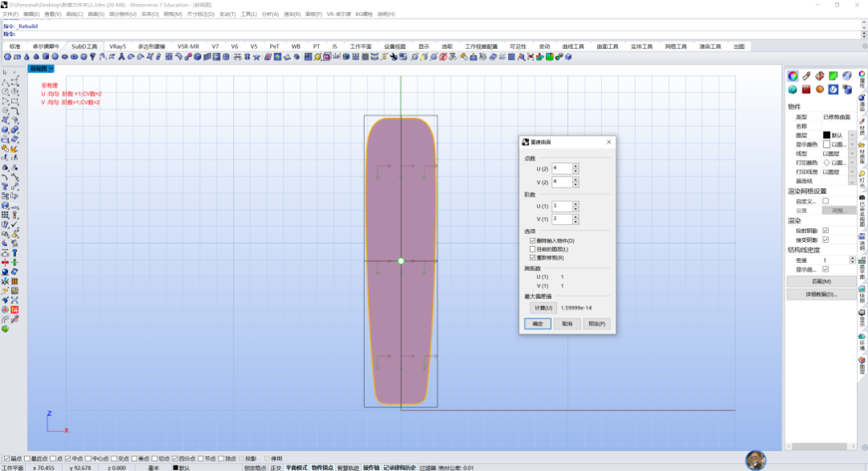868x471 pixels.
Task: Enable 目前的图层(L) checkbox
Action: 533,249
